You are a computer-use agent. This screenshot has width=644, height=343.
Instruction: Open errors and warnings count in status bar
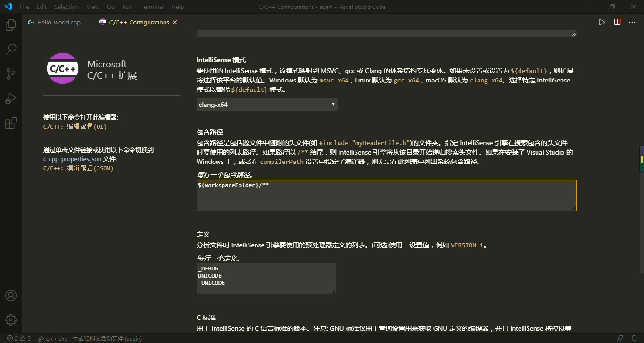click(x=19, y=338)
